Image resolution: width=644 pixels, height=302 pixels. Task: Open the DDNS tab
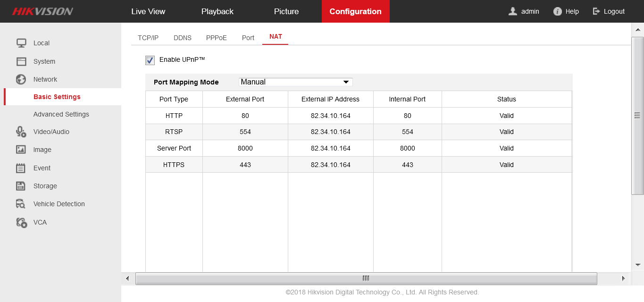183,37
